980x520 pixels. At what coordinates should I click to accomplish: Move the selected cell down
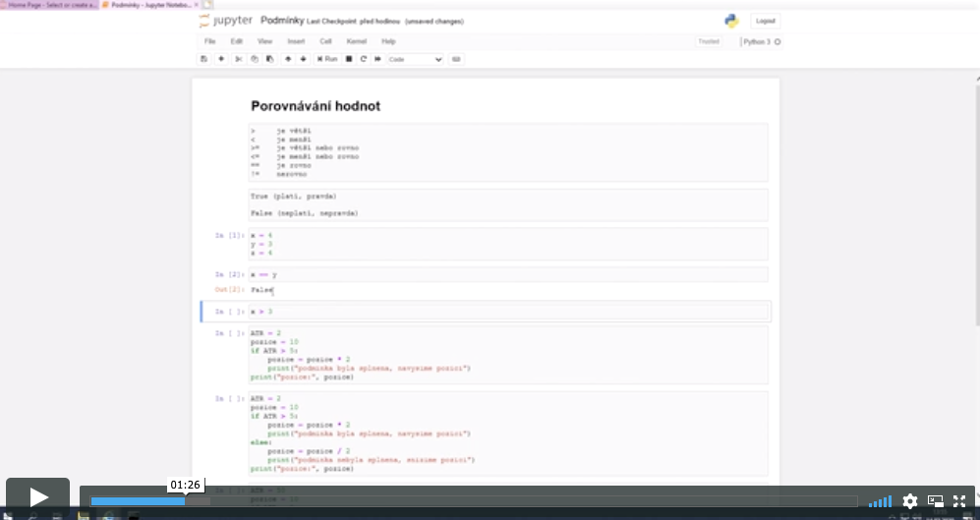(x=303, y=59)
